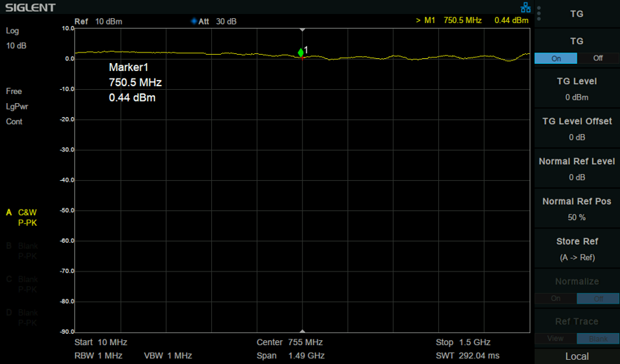Set Normalize to Off

click(x=598, y=299)
